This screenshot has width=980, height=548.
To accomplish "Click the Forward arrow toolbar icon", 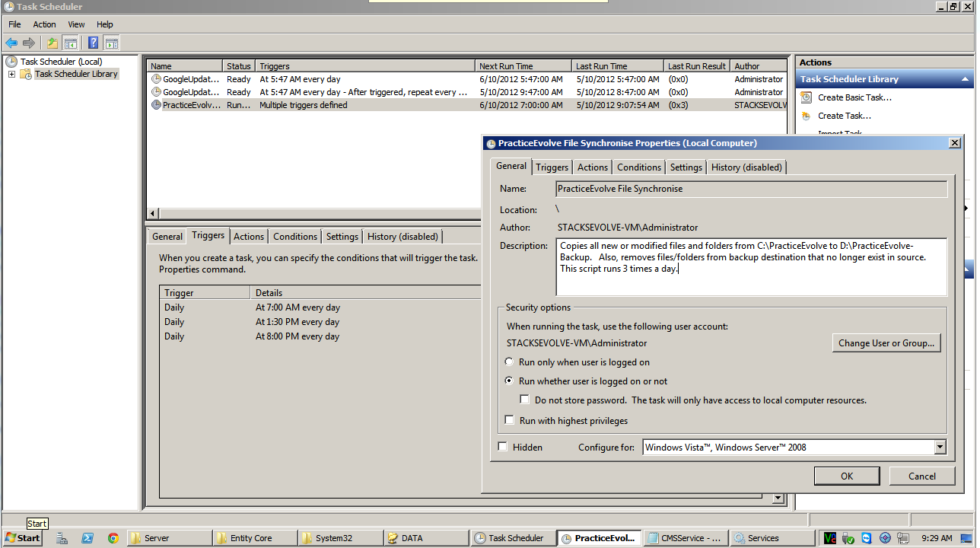I will pos(29,43).
